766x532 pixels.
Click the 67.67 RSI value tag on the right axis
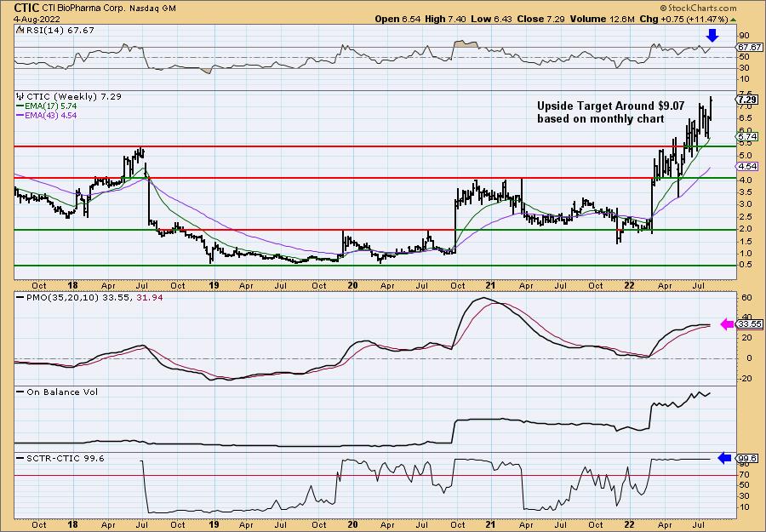[x=749, y=48]
